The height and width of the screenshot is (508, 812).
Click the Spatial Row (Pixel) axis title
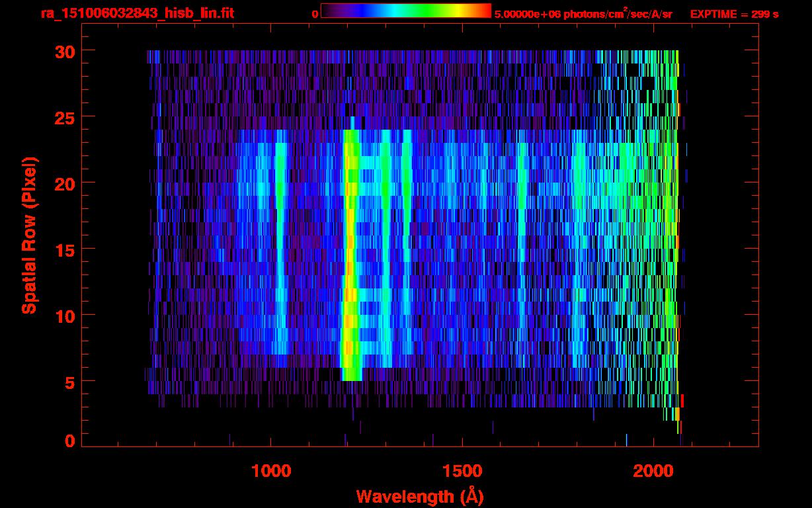coord(29,235)
